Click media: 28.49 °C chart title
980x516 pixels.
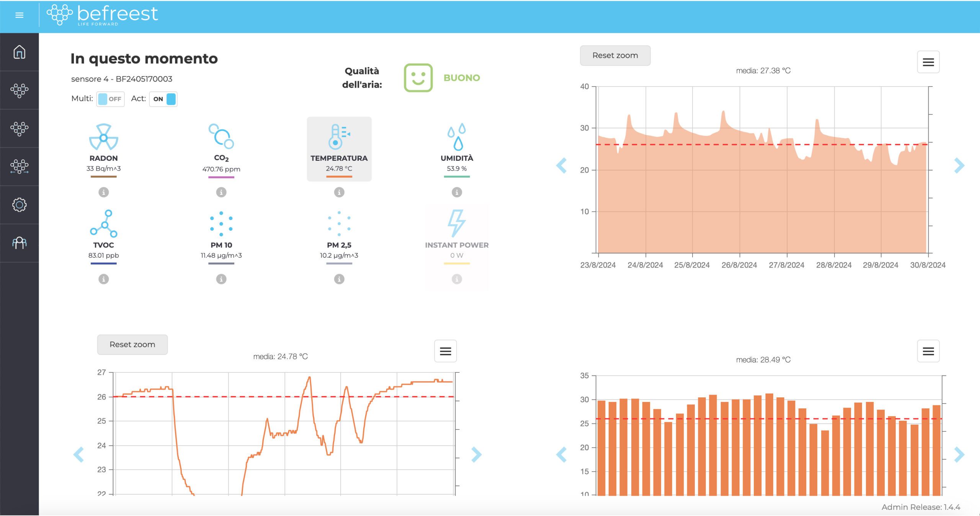pos(763,360)
